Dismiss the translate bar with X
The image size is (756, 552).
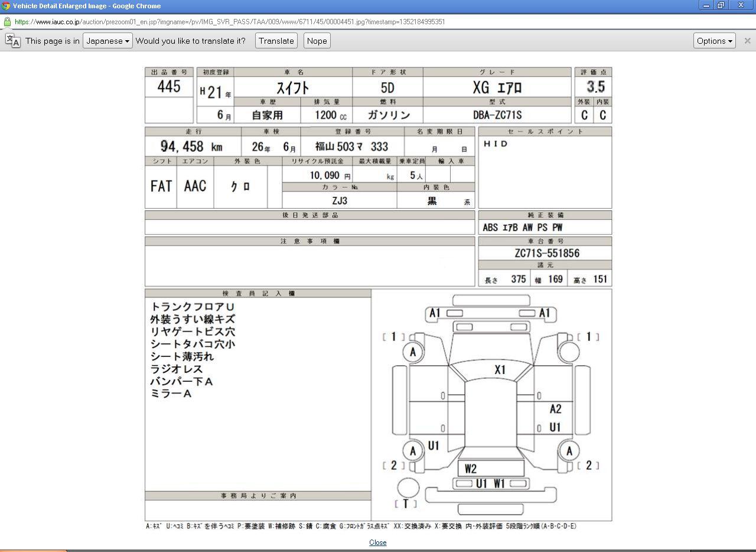click(747, 41)
